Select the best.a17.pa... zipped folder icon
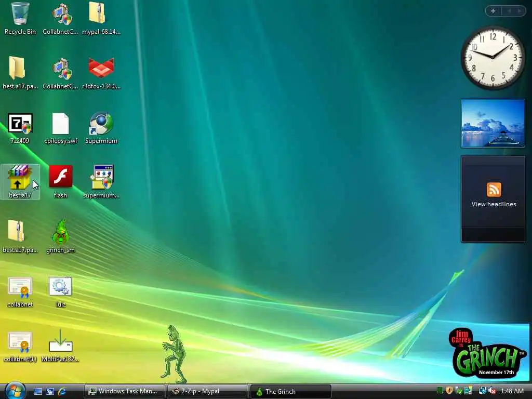Image resolution: width=532 pixels, height=399 pixels. (x=20, y=236)
